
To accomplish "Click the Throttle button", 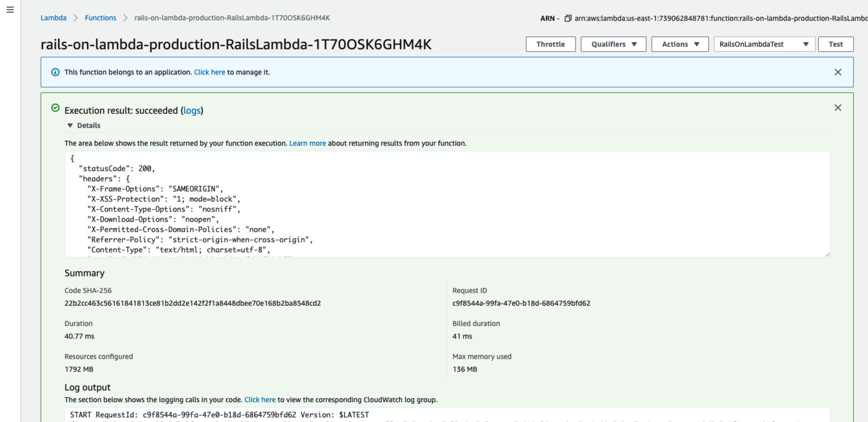I will 550,44.
